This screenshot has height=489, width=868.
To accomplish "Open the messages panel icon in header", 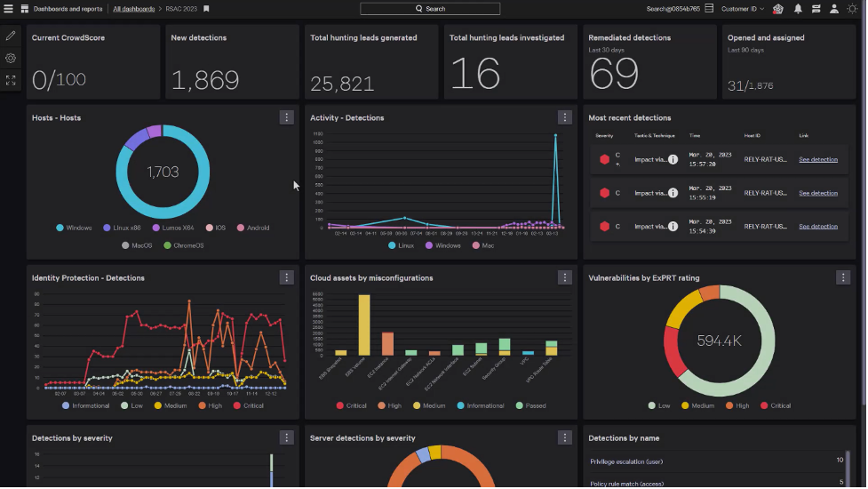I will click(x=816, y=9).
